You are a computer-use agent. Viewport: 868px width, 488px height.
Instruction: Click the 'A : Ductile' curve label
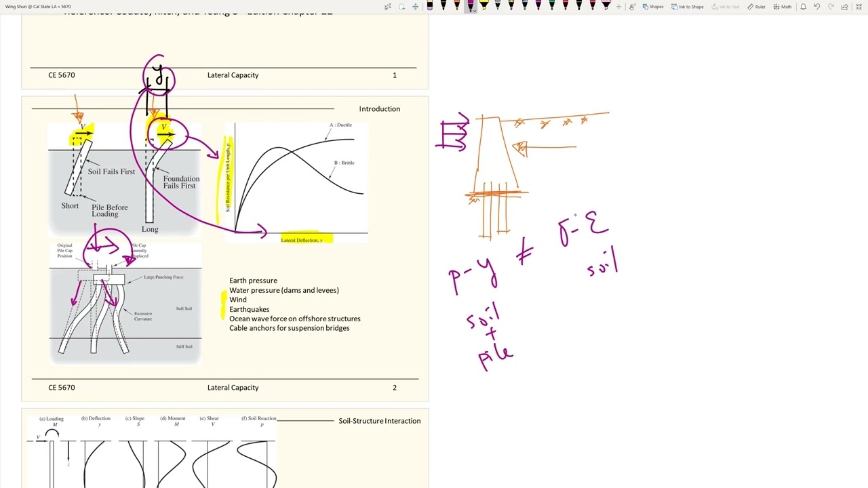(340, 125)
